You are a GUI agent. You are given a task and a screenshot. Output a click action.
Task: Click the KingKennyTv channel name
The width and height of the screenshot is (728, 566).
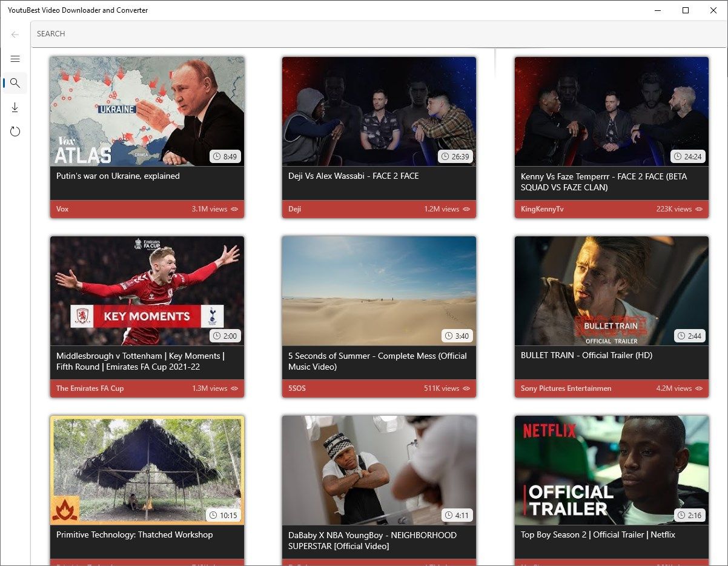point(542,209)
